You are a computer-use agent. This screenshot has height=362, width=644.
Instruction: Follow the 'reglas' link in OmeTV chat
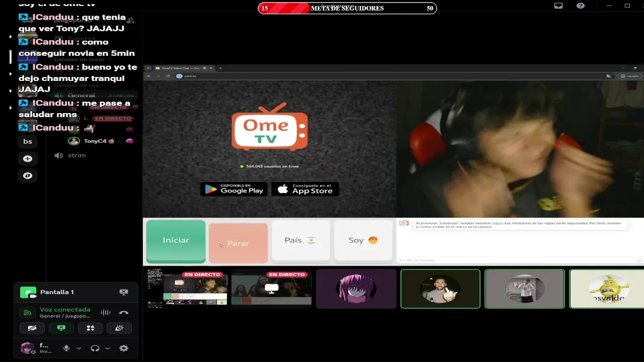(497, 223)
